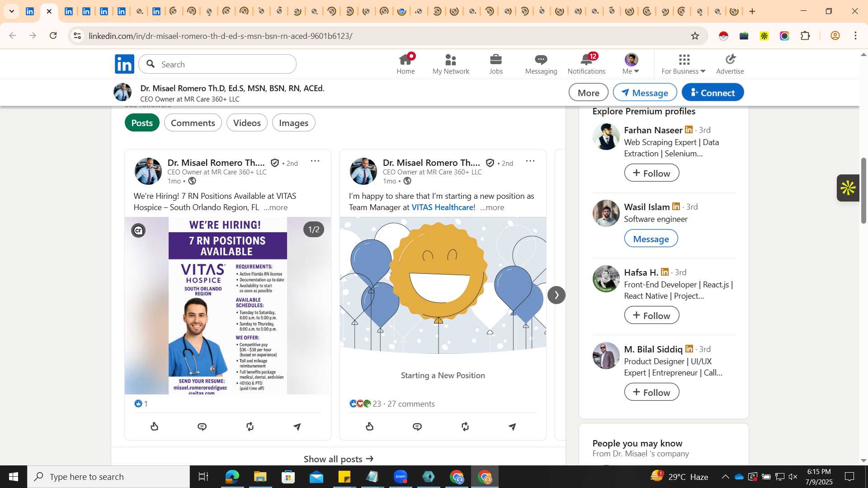Image resolution: width=868 pixels, height=488 pixels.
Task: Click the page vertical scrollbar thumb
Action: pyautogui.click(x=863, y=190)
